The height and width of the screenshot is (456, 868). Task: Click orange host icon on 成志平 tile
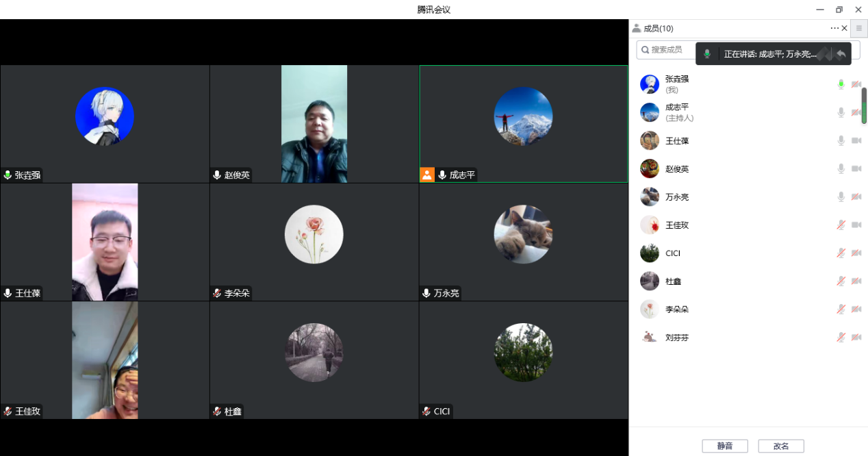coord(427,175)
